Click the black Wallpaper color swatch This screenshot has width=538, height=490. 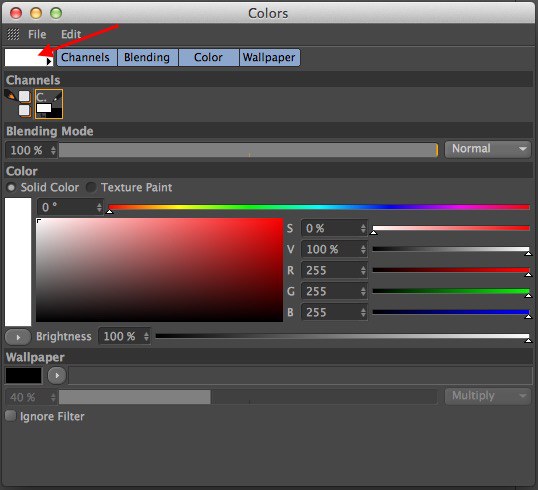click(x=23, y=375)
